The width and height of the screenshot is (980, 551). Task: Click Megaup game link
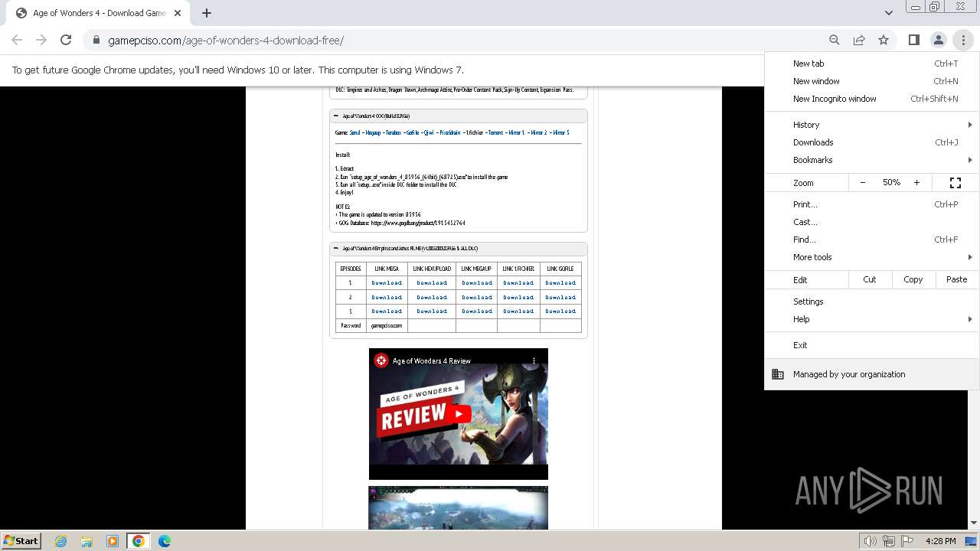373,132
